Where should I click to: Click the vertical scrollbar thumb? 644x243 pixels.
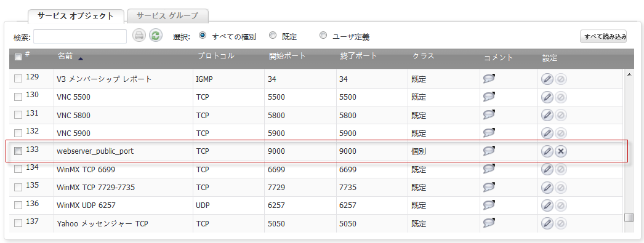[629, 218]
